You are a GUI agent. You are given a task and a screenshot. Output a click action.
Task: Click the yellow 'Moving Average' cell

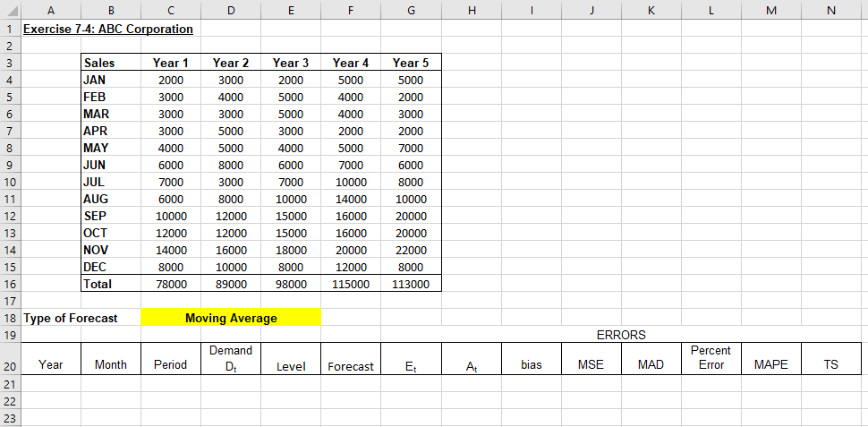(x=231, y=318)
